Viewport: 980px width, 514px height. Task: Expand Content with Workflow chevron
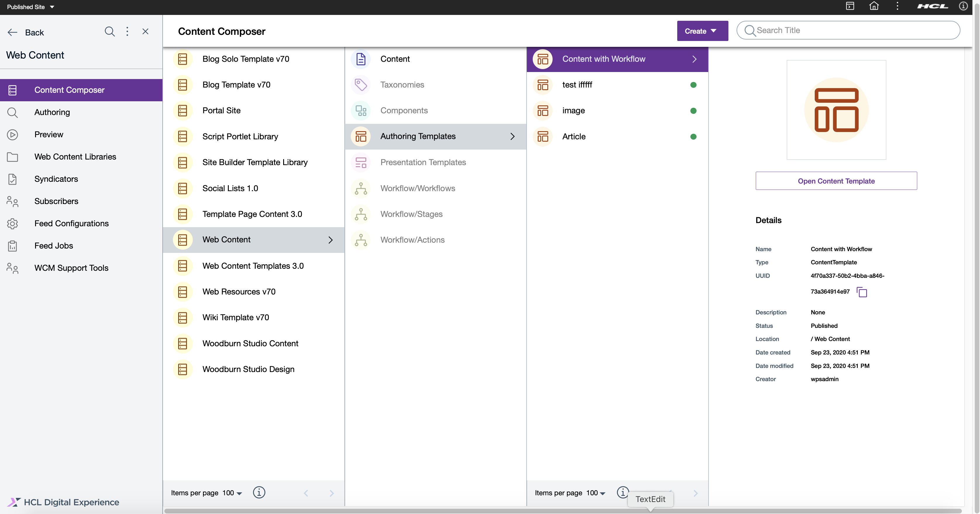pos(694,59)
